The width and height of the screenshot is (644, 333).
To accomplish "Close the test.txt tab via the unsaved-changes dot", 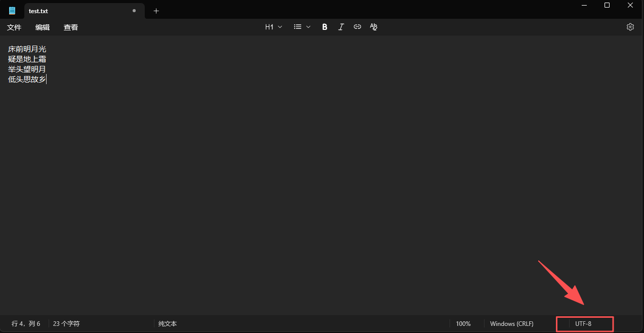I will pyautogui.click(x=134, y=11).
